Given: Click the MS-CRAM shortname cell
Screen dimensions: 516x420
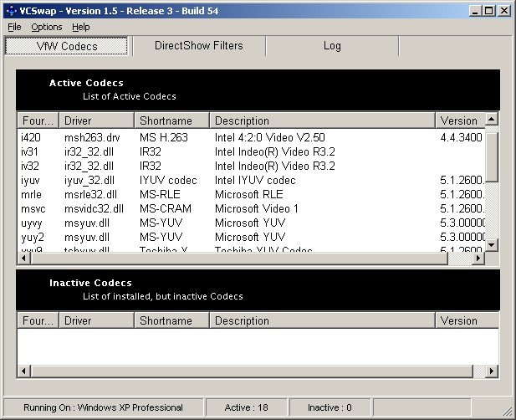Looking at the screenshot, I should (166, 208).
